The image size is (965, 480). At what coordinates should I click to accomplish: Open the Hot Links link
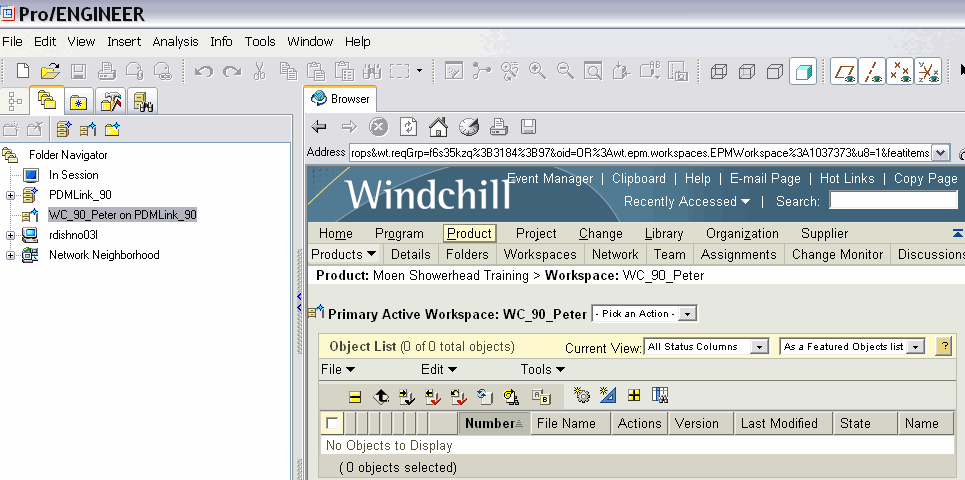pyautogui.click(x=847, y=178)
